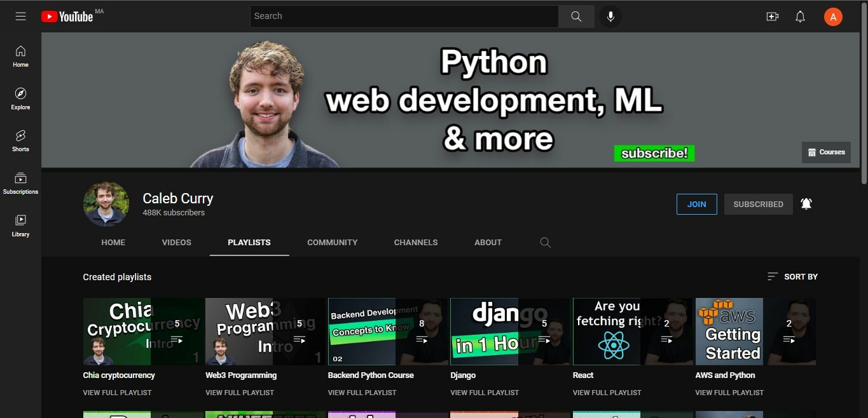Open Library in sidebar

tap(21, 226)
